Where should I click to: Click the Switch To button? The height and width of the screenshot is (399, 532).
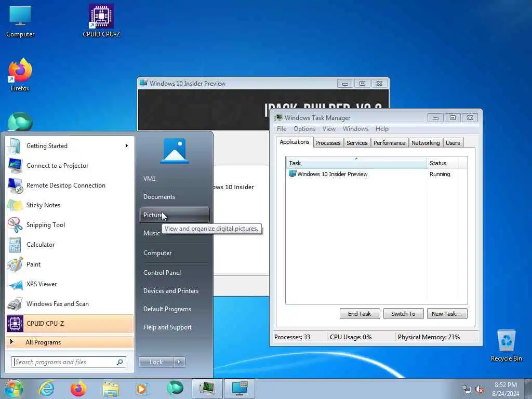point(403,314)
